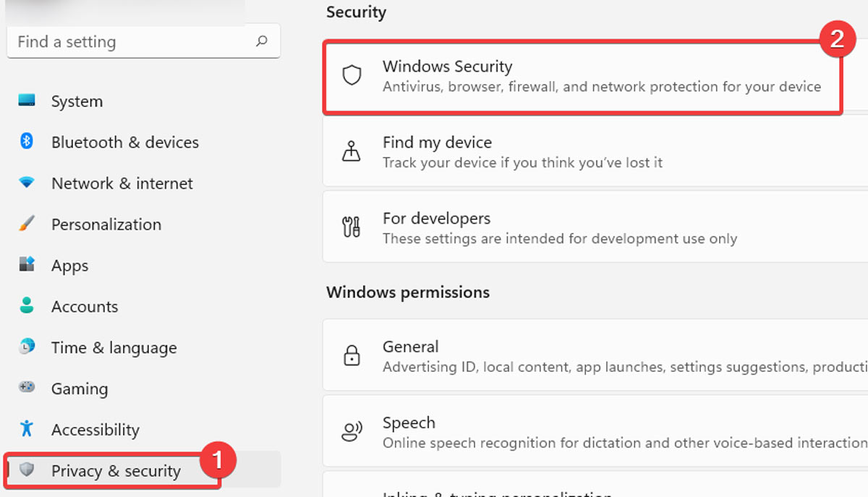The width and height of the screenshot is (868, 497).
Task: Click the Windows Security shield icon
Action: pos(352,75)
